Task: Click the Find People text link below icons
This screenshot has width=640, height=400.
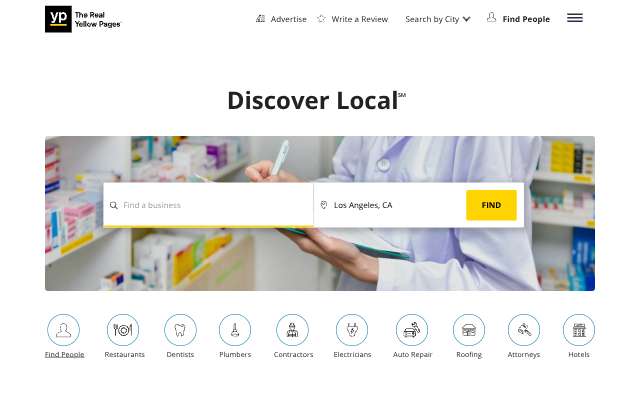Action: tap(64, 354)
